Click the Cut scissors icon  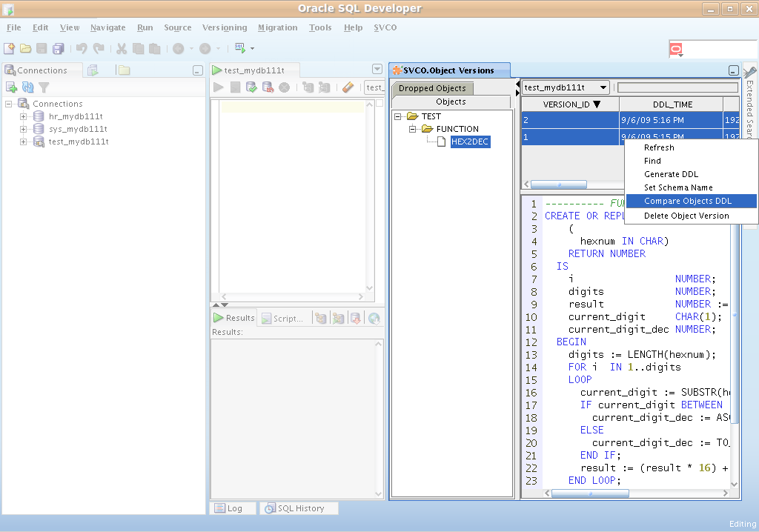point(122,48)
